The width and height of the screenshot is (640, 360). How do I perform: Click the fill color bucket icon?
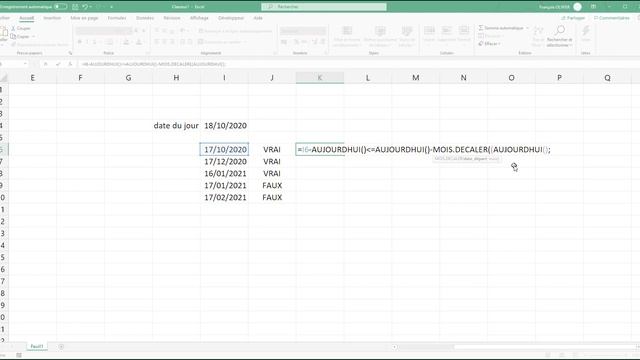126,42
